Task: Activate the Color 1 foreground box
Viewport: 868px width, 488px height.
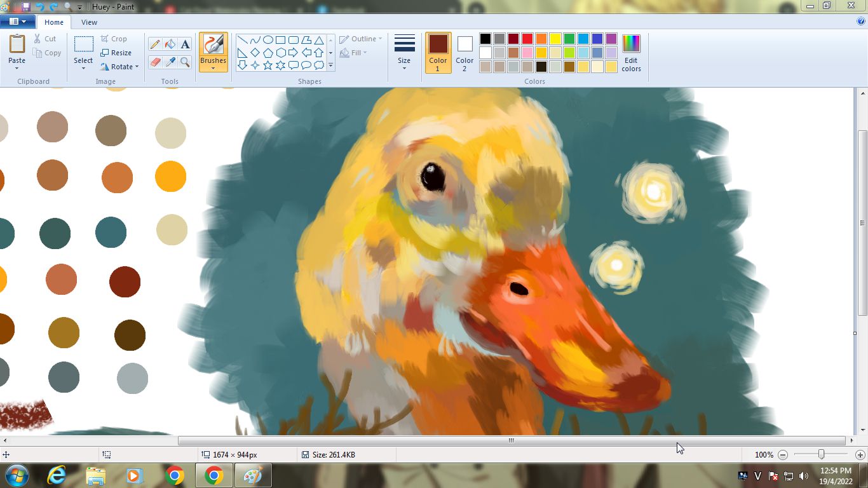Action: point(438,52)
